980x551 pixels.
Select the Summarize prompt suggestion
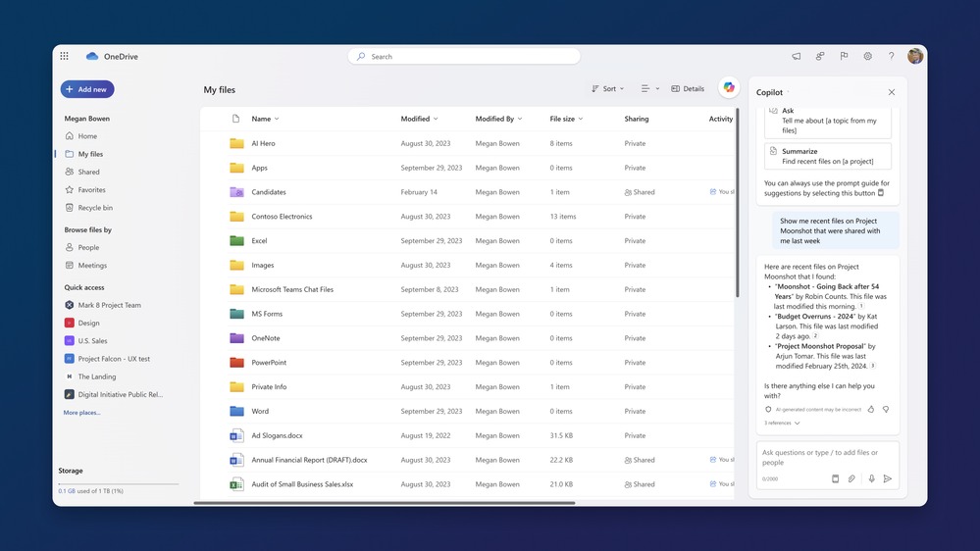click(828, 156)
